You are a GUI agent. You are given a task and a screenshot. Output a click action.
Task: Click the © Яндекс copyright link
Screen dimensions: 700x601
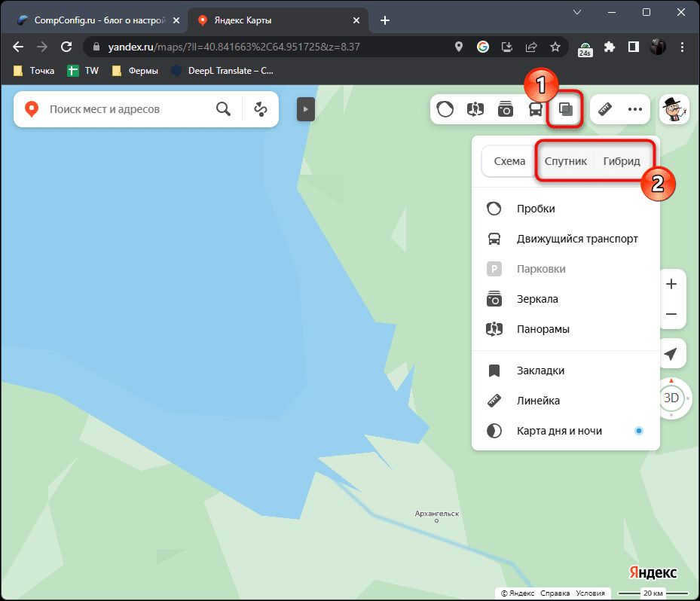(x=518, y=593)
